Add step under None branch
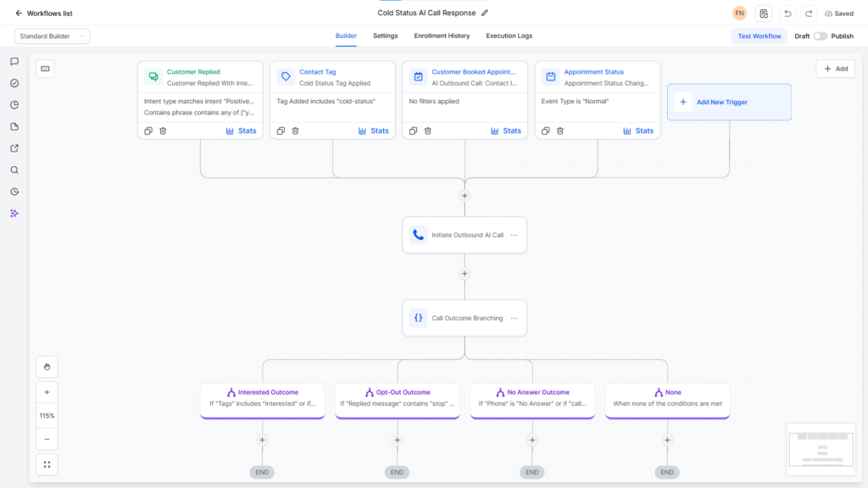The image size is (868, 488). 668,441
